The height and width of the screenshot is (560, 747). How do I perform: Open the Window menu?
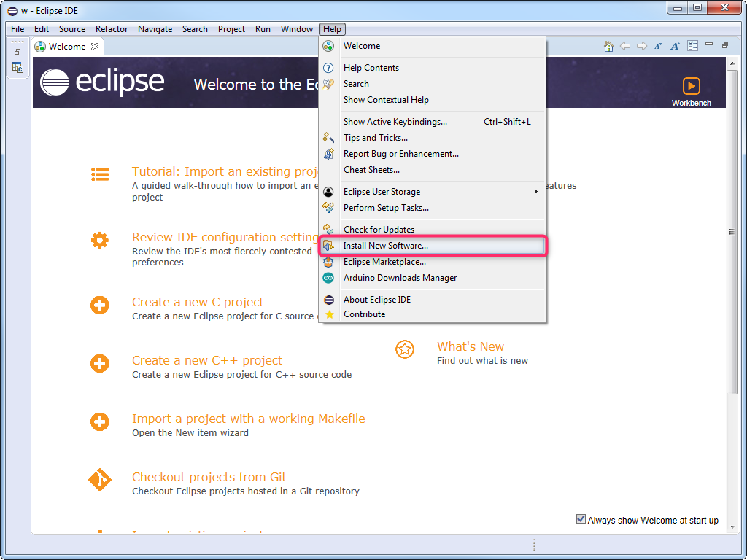pyautogui.click(x=296, y=29)
